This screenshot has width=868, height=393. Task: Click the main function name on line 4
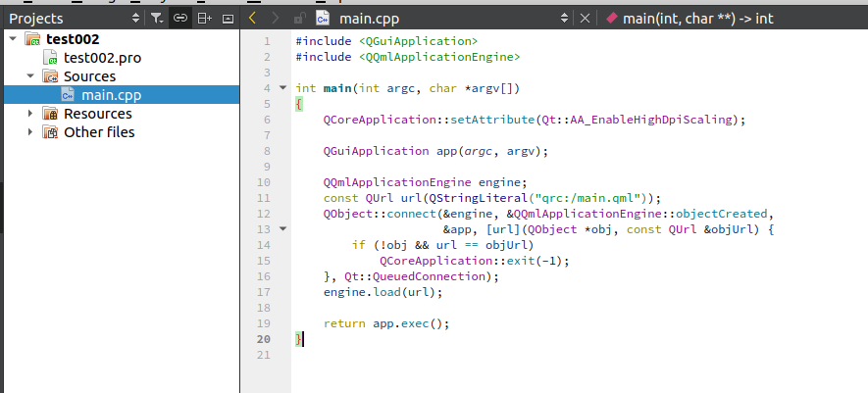(x=337, y=88)
